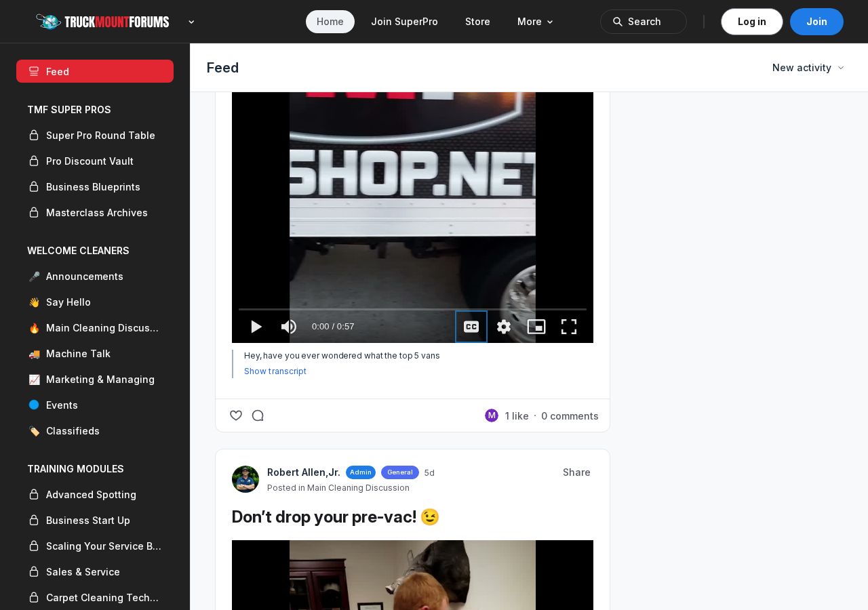Click the Feed page heading
The height and width of the screenshot is (610, 868).
pos(222,68)
